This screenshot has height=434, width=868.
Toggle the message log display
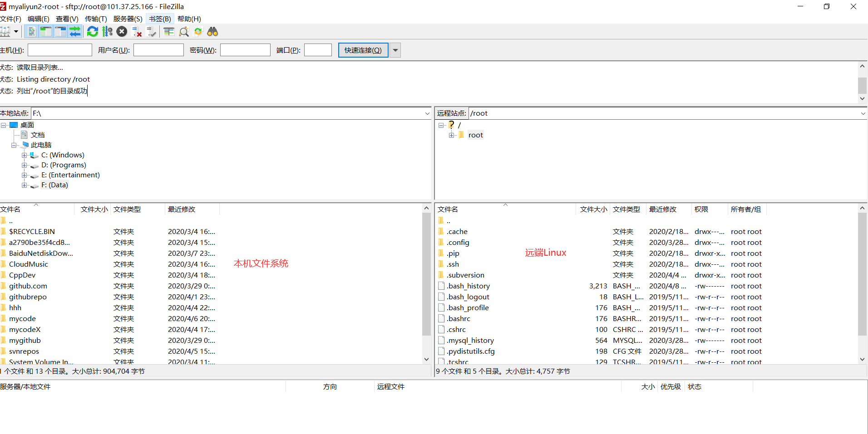point(31,31)
